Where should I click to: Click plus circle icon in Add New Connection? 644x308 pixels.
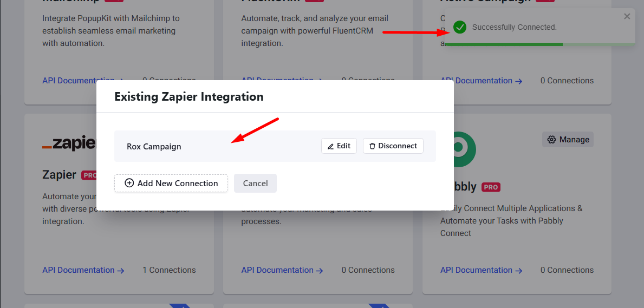[x=129, y=183]
